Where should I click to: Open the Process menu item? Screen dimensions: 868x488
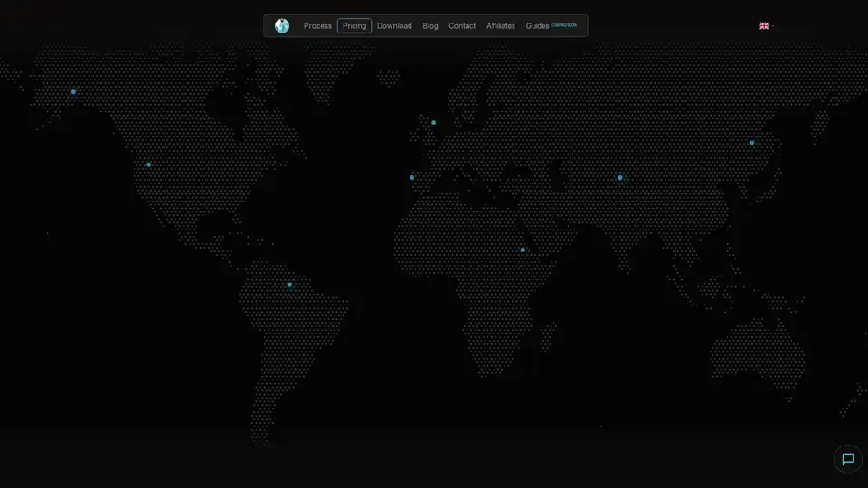(x=317, y=26)
